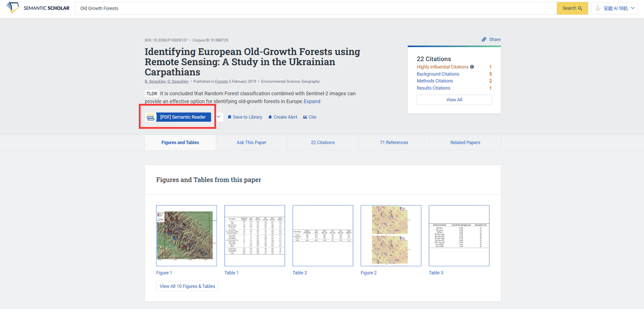Click the user account avatar icon
The image size is (644, 309).
coord(598,8)
